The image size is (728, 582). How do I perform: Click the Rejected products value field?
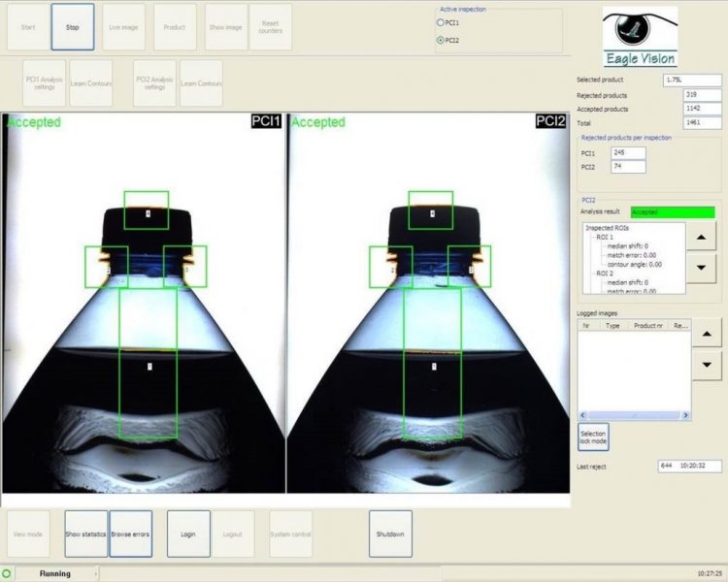(703, 95)
